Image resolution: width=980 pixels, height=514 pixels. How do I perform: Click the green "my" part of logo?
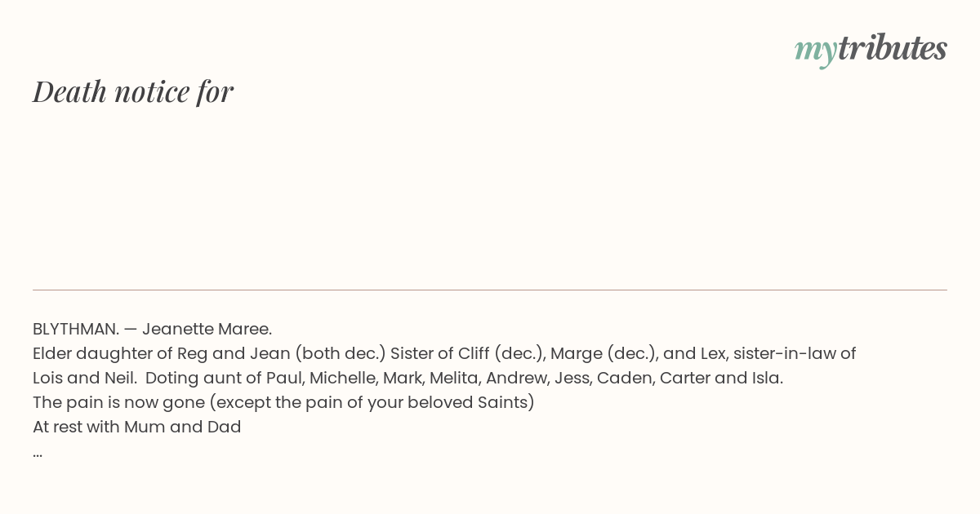[x=815, y=51]
